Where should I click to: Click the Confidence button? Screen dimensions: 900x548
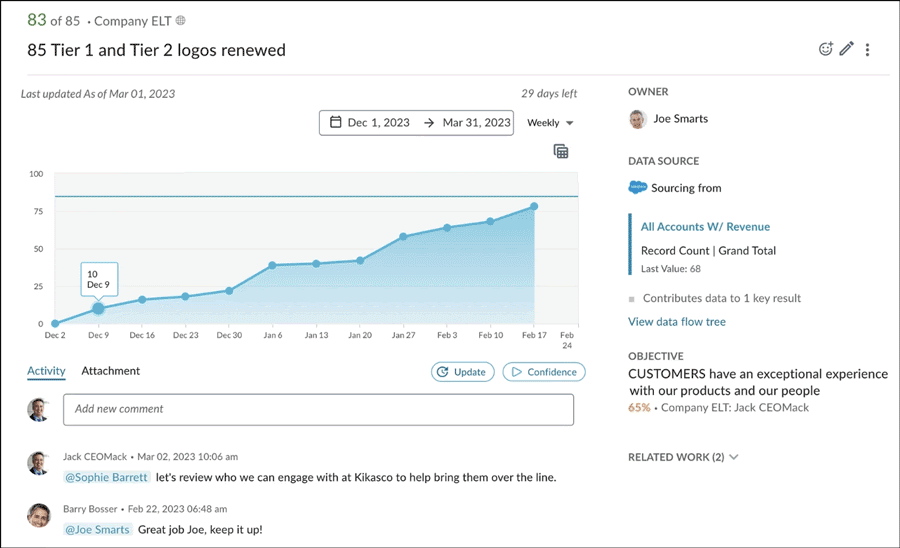click(543, 372)
